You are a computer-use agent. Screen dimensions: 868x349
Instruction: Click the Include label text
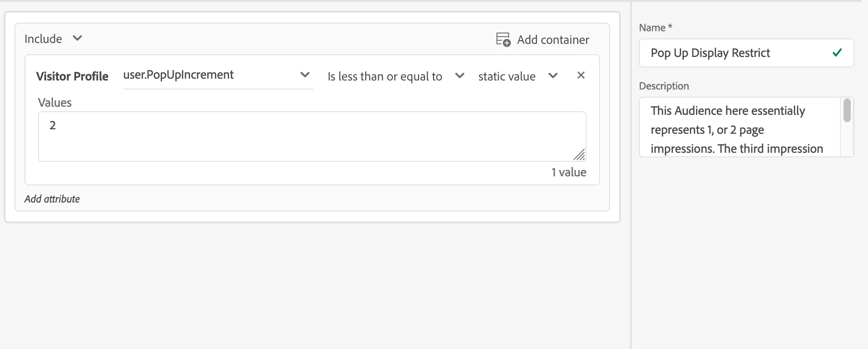43,39
